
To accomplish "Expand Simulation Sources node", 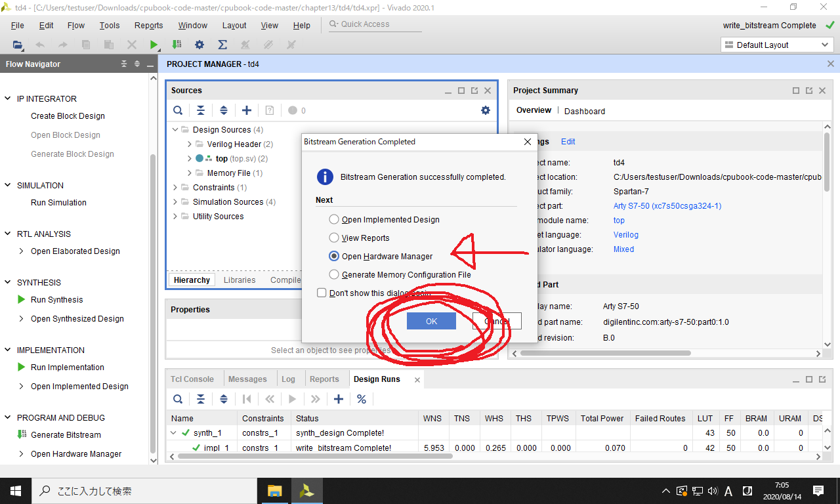I will click(175, 202).
